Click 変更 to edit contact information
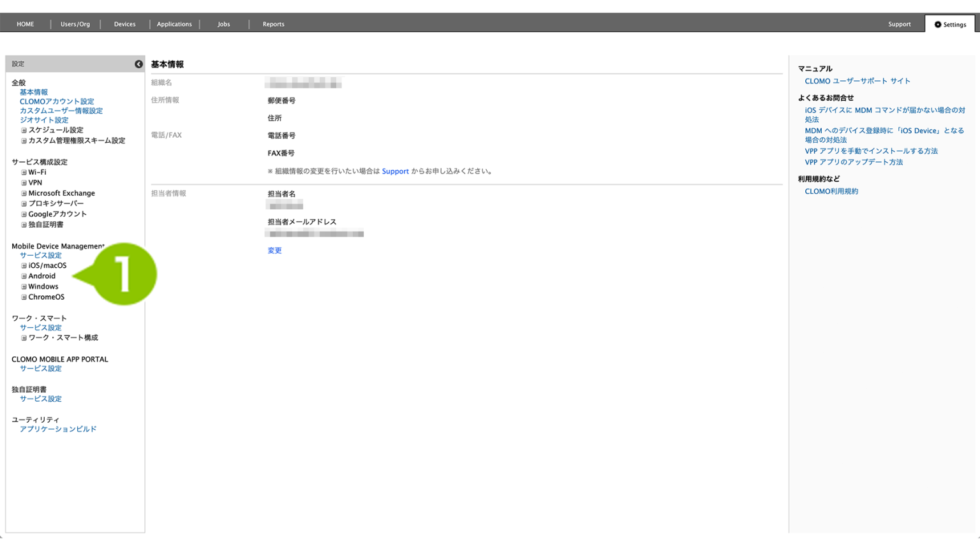 274,250
